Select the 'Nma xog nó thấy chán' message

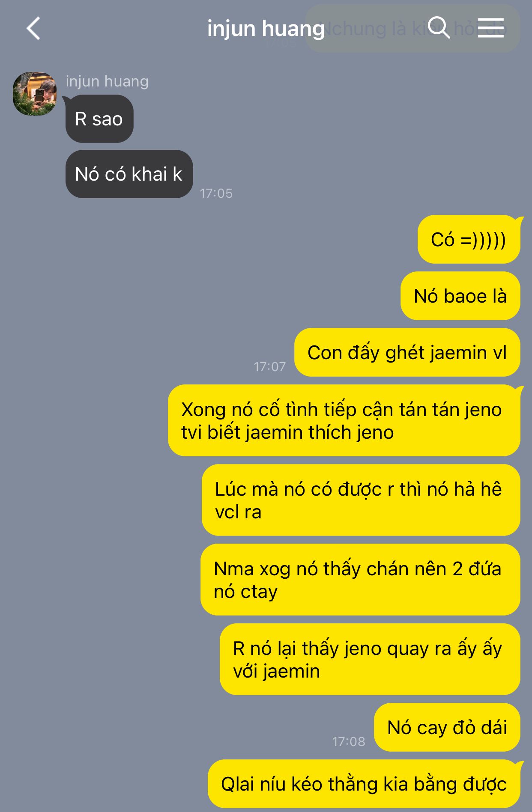pos(360,580)
